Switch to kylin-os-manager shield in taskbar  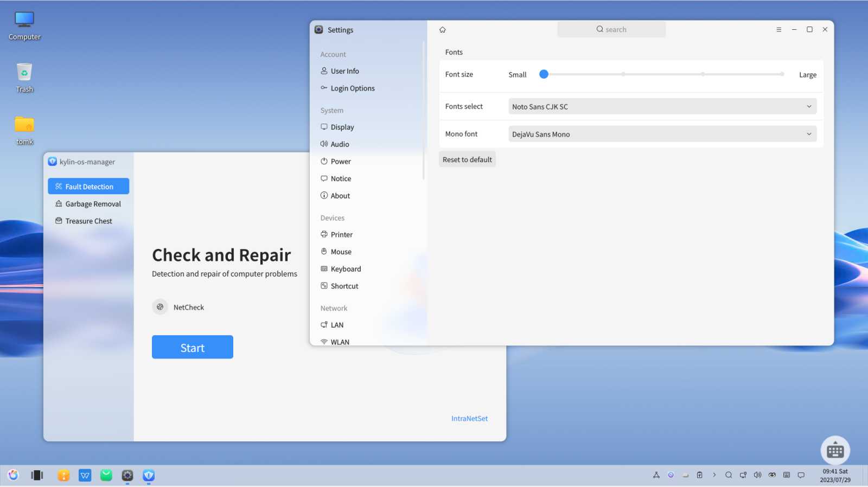(x=149, y=475)
